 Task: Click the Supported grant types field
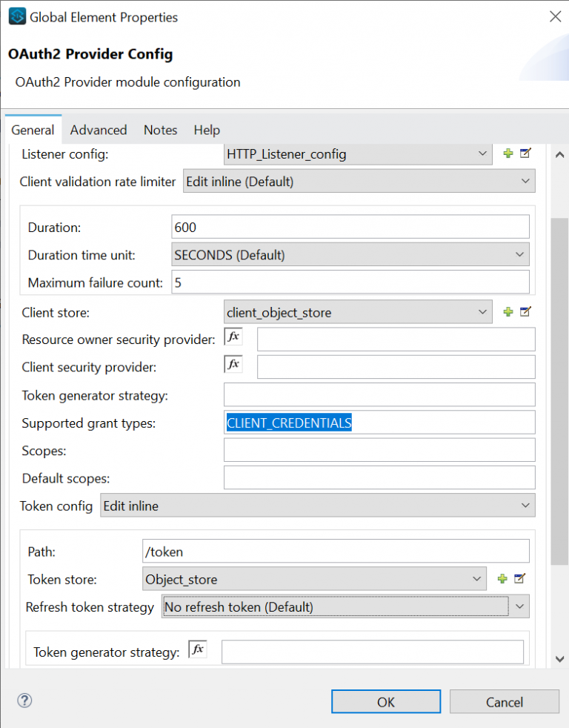379,423
